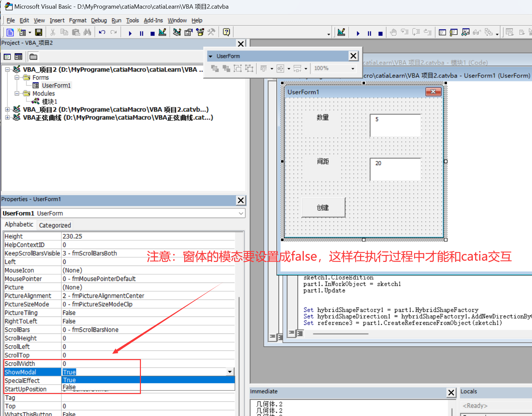
Task: Choose False in the ShowModal dropdown list
Action: pyautogui.click(x=148, y=387)
